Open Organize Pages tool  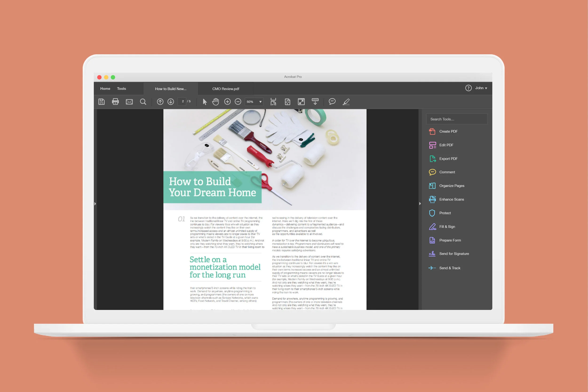(x=451, y=186)
